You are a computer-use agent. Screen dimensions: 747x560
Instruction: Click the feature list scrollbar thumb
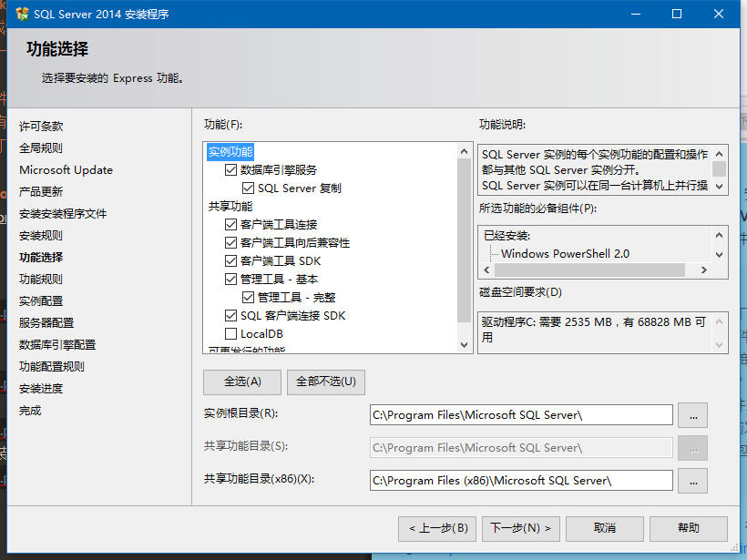pos(464,240)
